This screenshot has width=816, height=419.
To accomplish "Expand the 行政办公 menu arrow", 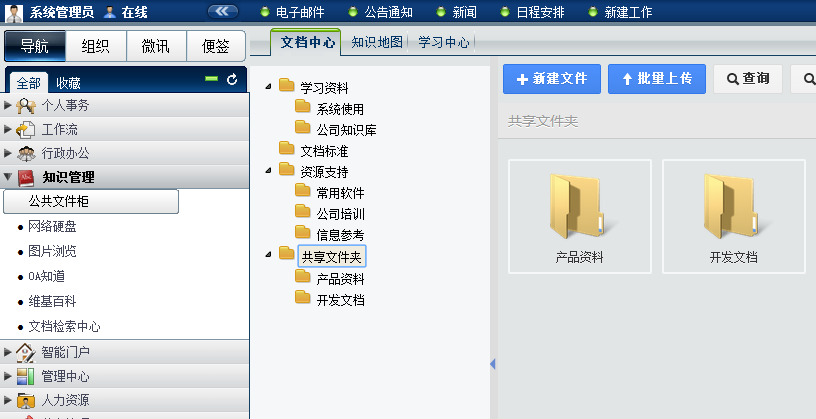I will pos(7,154).
